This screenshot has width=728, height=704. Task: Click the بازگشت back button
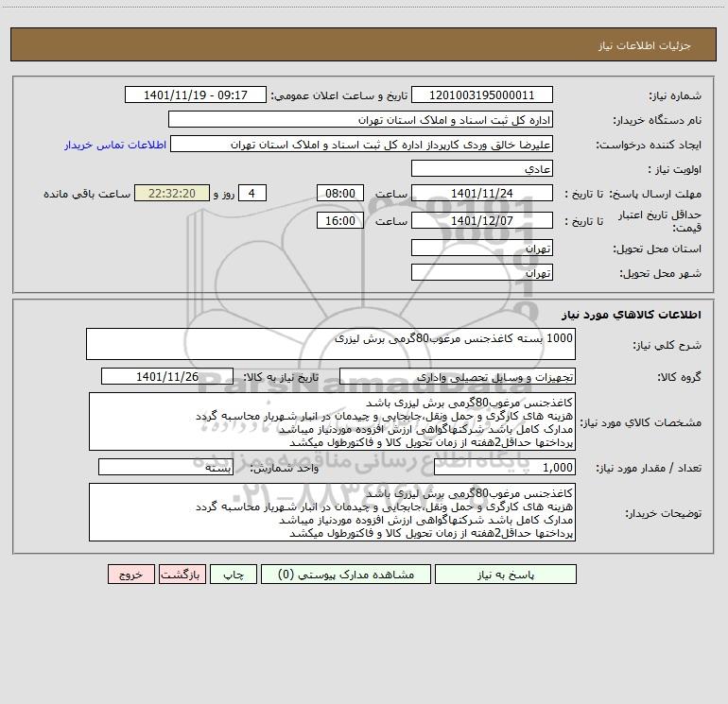click(182, 575)
